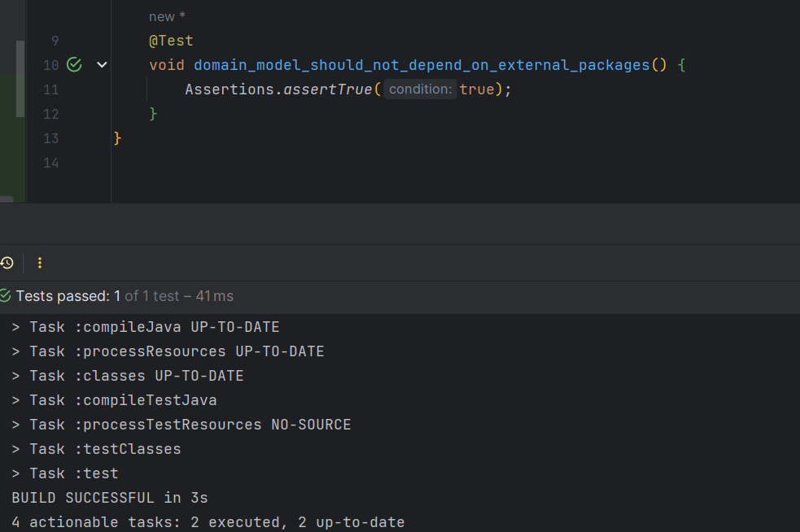Click the '4 actionable tasks' summary line

pyautogui.click(x=208, y=522)
